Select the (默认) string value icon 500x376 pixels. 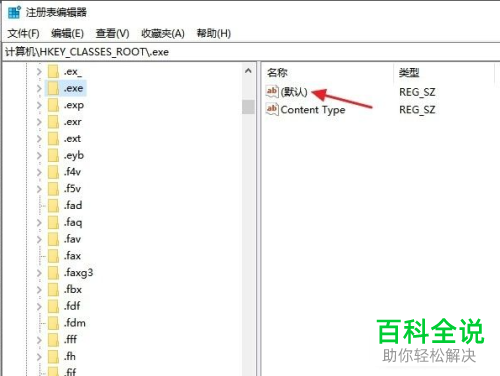272,91
